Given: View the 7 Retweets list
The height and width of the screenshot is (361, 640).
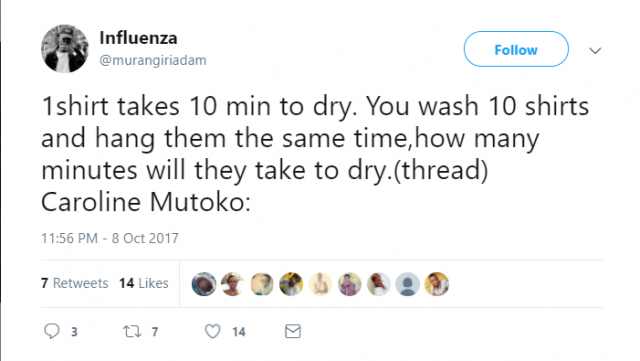Looking at the screenshot, I should click(x=75, y=283).
